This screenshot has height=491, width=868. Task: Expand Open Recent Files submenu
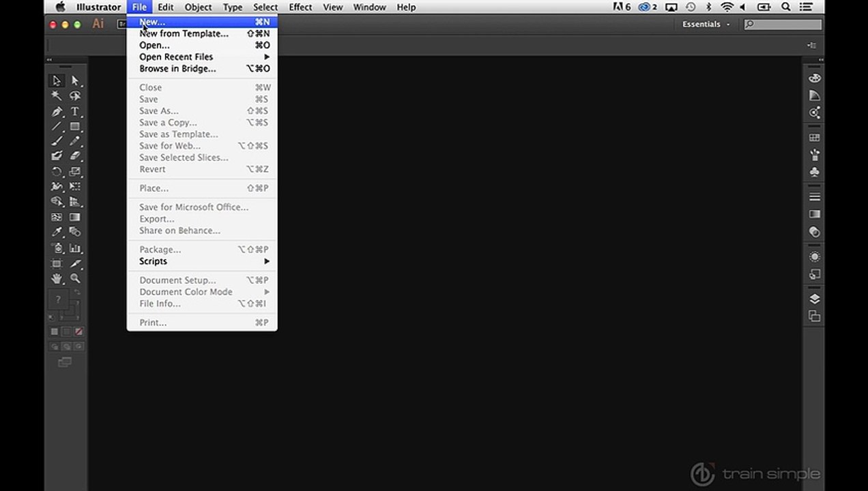[x=202, y=57]
